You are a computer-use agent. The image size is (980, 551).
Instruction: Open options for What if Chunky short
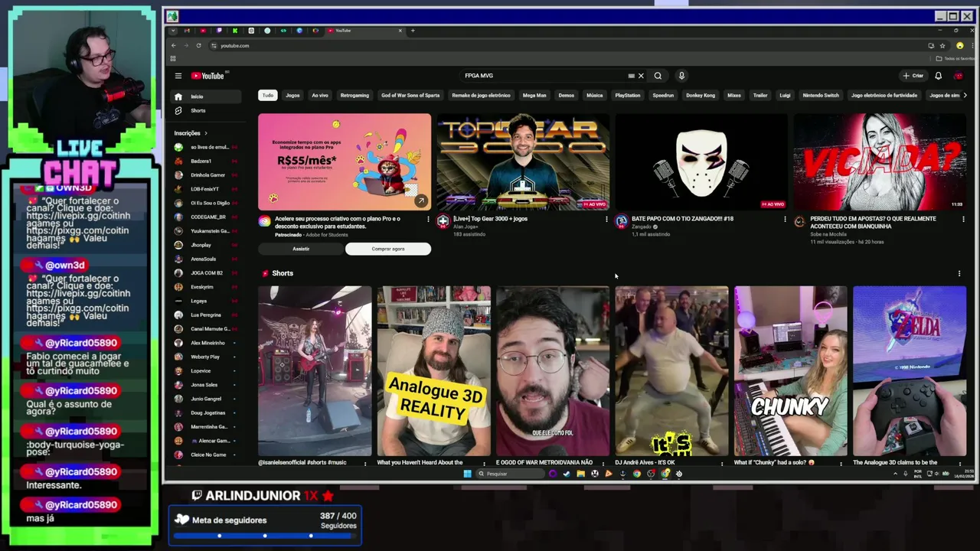841,463
